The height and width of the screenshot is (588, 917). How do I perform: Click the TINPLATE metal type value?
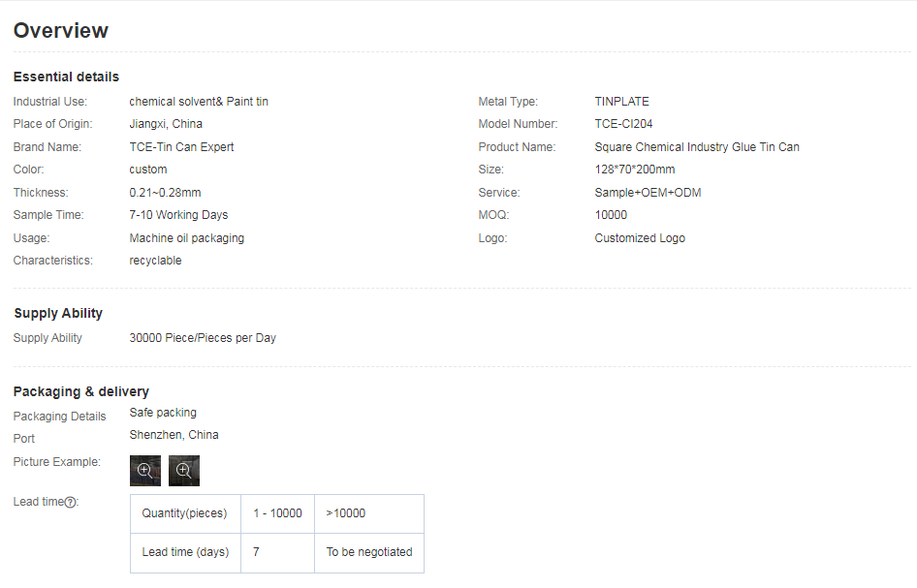(621, 102)
